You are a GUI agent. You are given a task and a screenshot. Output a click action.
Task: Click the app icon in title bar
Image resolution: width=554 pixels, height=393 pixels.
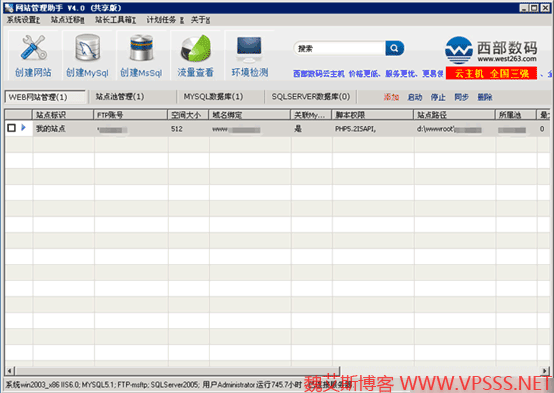pyautogui.click(x=9, y=7)
